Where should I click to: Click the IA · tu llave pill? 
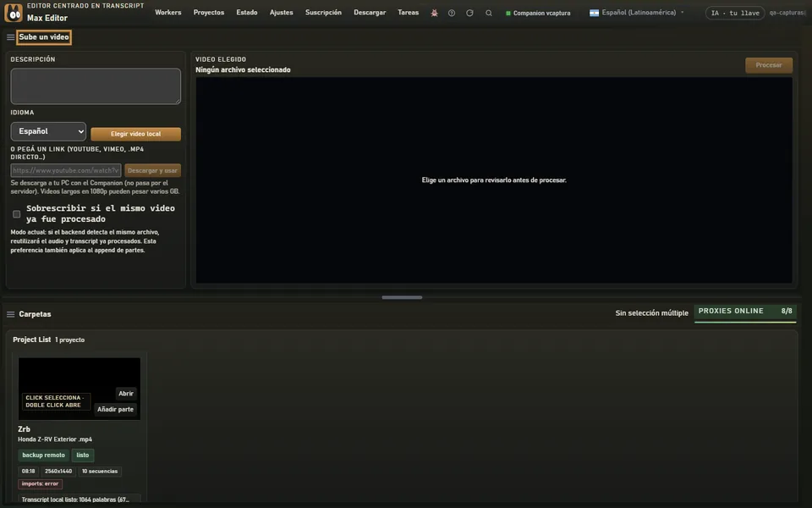pos(735,13)
